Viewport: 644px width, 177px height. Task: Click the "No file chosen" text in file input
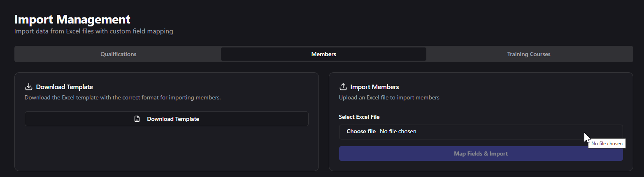tap(398, 132)
